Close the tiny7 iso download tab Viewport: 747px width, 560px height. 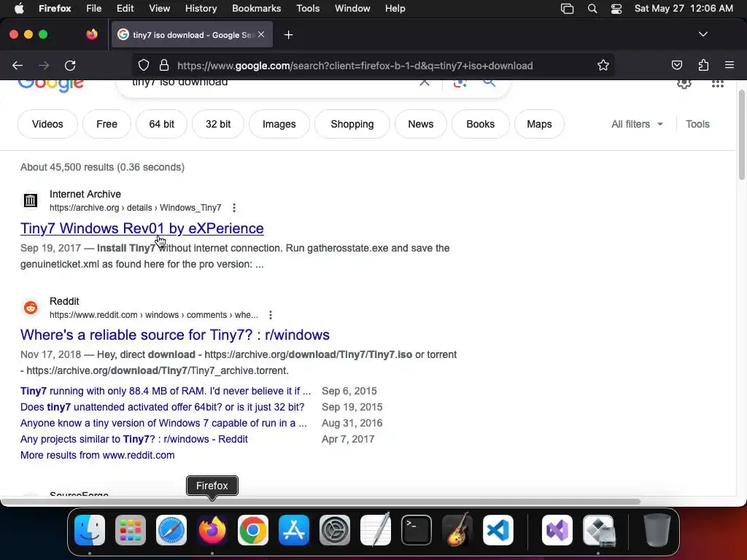coord(261,34)
